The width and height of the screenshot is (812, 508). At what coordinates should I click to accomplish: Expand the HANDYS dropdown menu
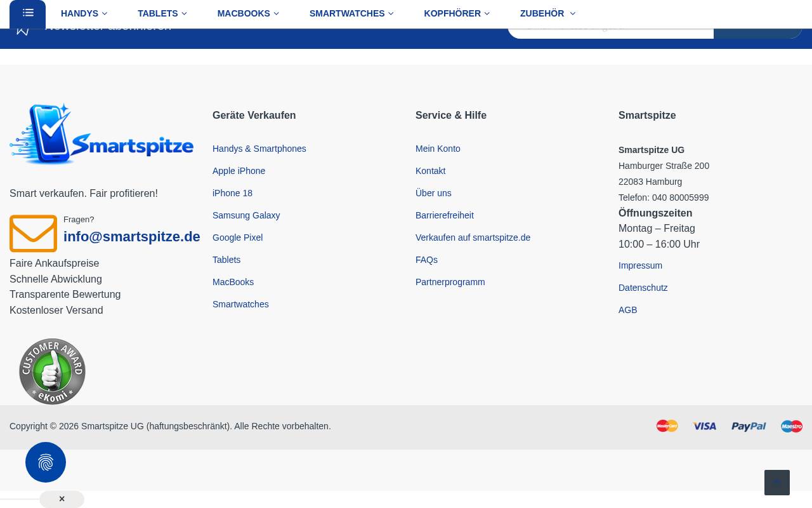click(x=84, y=13)
